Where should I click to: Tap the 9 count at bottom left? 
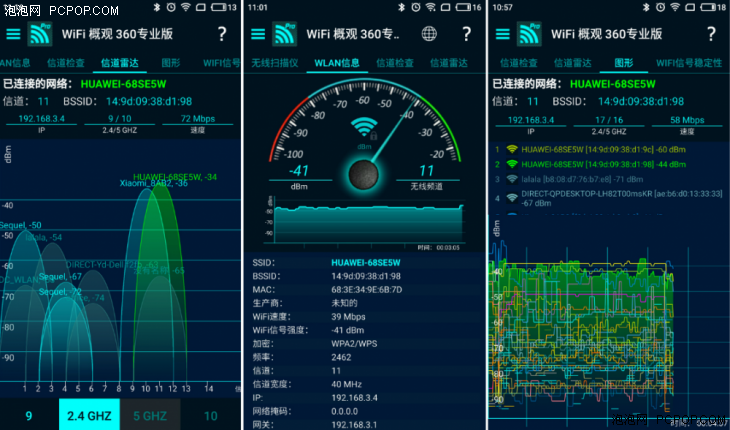(x=29, y=416)
